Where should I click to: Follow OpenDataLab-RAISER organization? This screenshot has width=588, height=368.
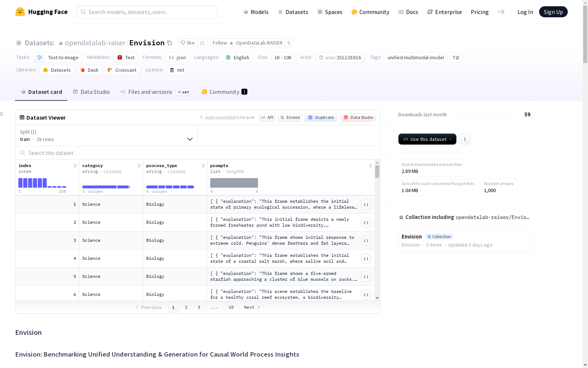tap(248, 43)
